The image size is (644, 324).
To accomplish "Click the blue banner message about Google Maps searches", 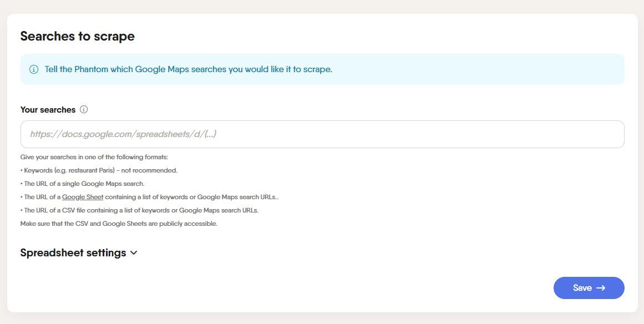I will [189, 69].
